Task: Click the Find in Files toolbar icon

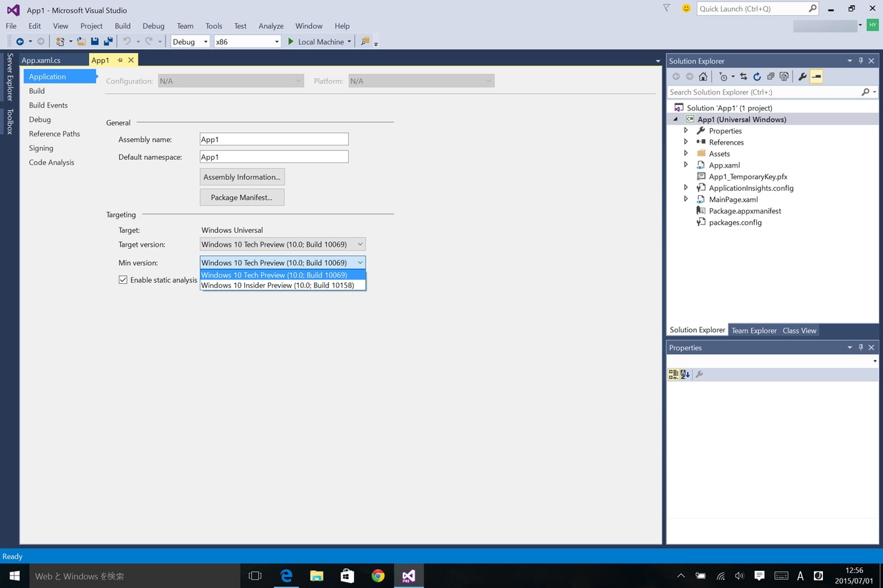Action: 365,42
